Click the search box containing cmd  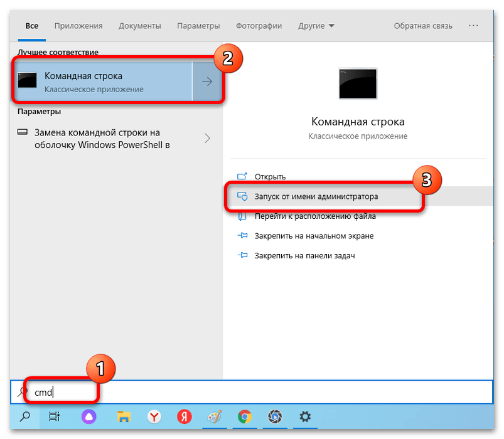pyautogui.click(x=252, y=392)
